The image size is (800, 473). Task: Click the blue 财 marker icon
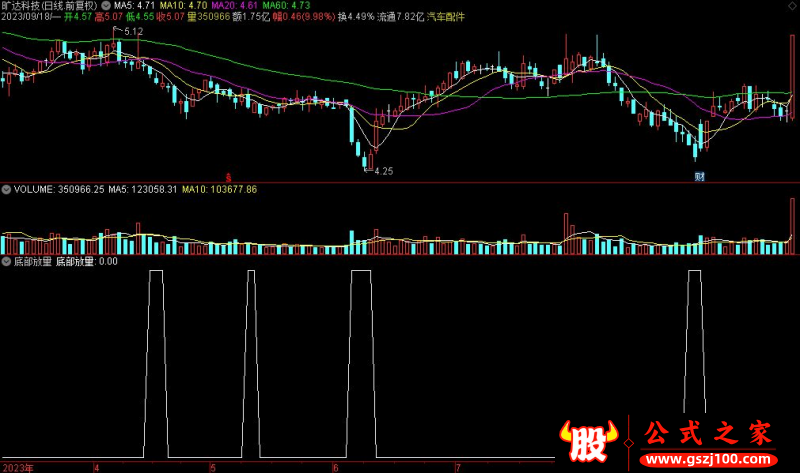click(x=699, y=177)
